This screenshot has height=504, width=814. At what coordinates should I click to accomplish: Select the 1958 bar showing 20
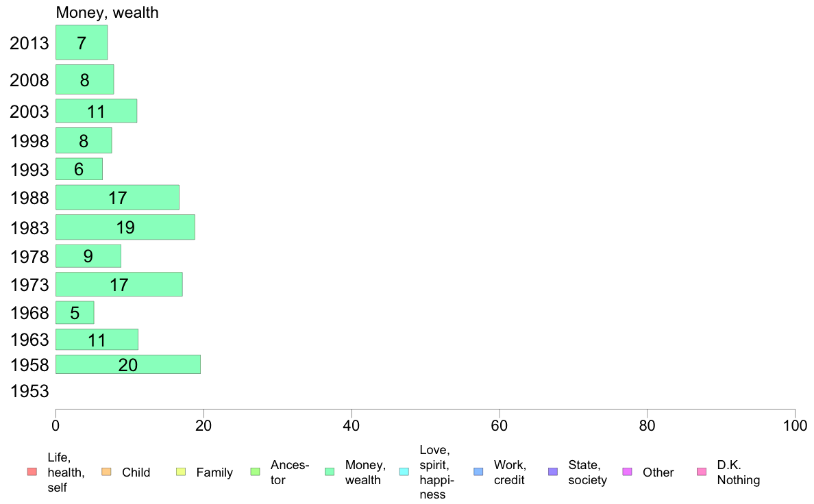click(128, 364)
